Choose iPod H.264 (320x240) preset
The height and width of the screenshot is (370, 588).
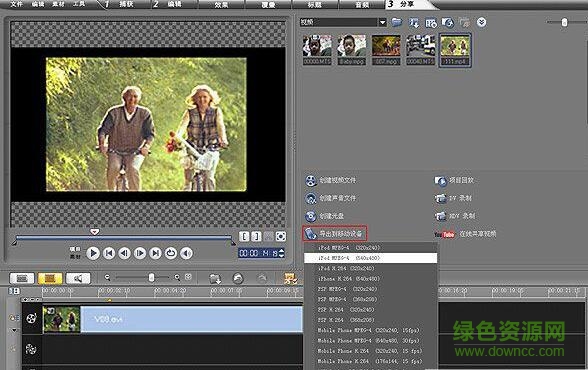tap(370, 268)
